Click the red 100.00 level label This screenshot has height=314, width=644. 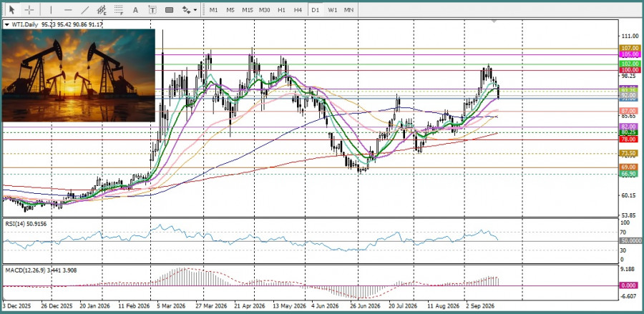630,70
